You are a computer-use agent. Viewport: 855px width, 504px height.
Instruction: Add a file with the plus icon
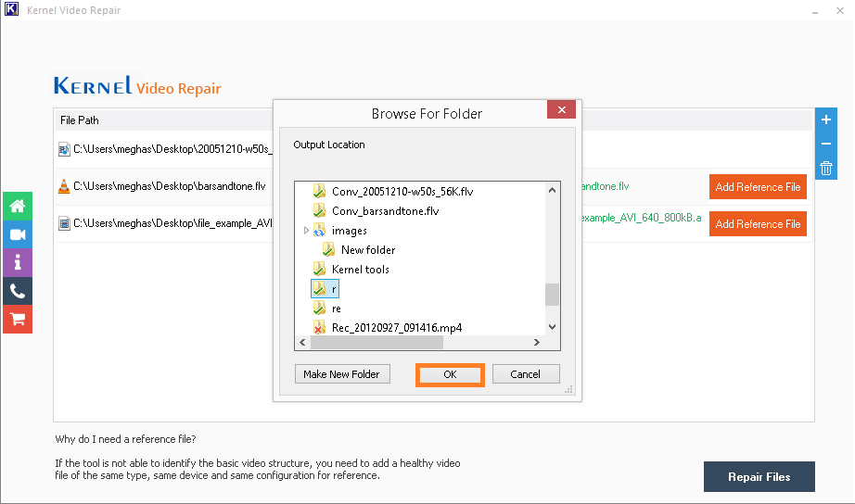(826, 120)
